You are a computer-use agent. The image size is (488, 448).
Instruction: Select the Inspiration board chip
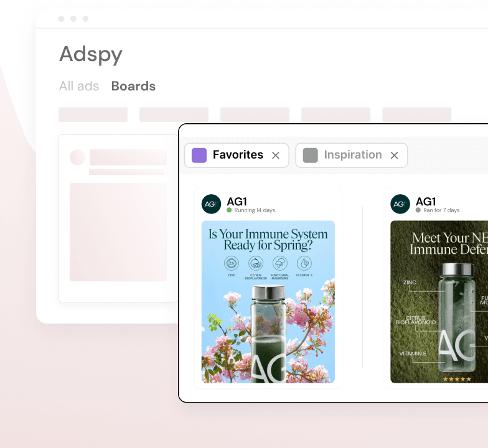351,156
